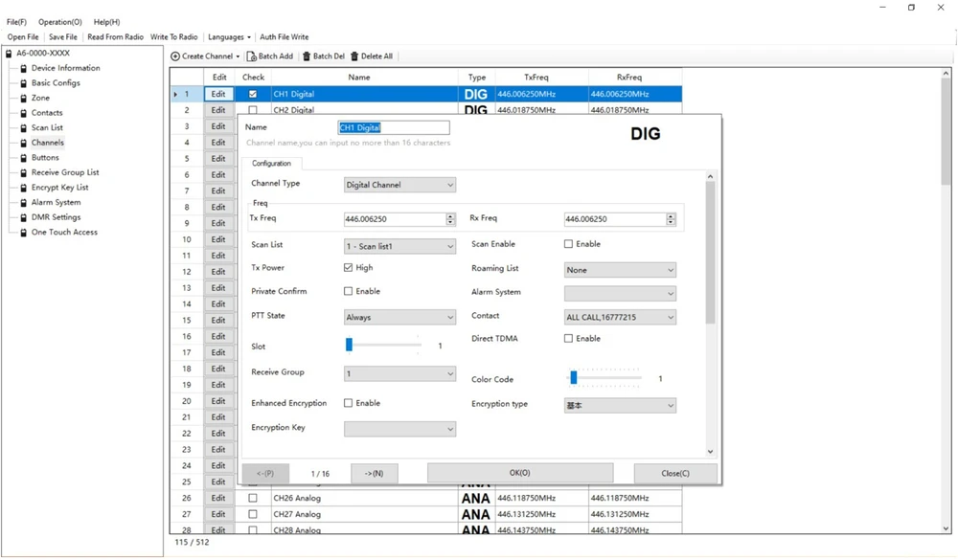Image resolution: width=958 pixels, height=560 pixels.
Task: Enable the Scan Enable checkbox
Action: pos(569,244)
